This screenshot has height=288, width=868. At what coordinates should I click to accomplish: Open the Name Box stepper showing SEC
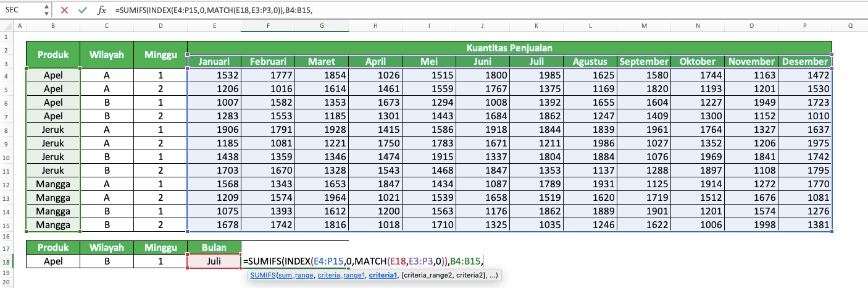(x=47, y=10)
